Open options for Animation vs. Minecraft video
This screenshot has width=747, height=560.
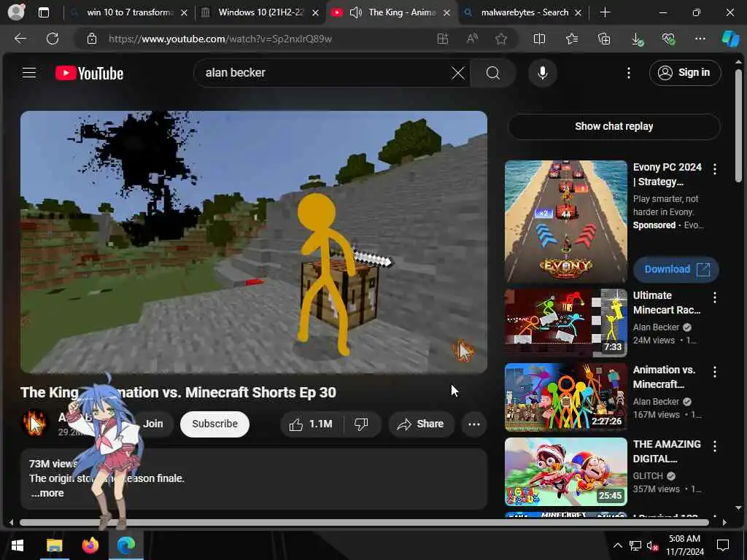point(714,372)
